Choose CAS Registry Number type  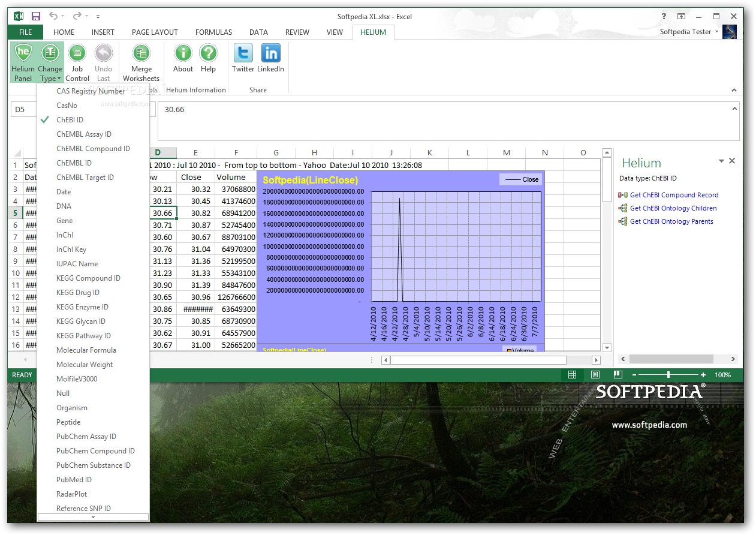tap(93, 91)
